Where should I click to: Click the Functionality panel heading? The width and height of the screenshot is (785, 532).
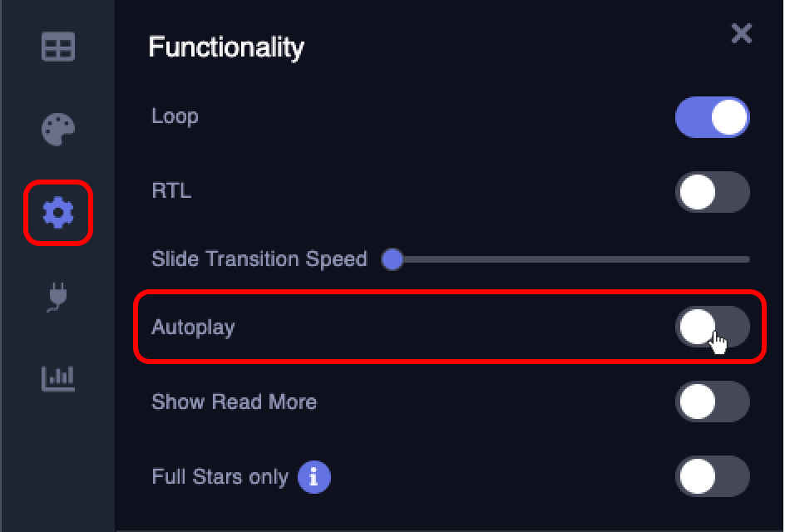tap(225, 47)
